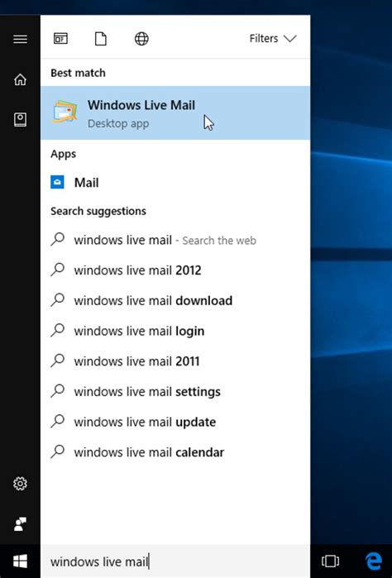This screenshot has height=578, width=392.
Task: Open the Settings gear in the sidebar
Action: (x=20, y=483)
